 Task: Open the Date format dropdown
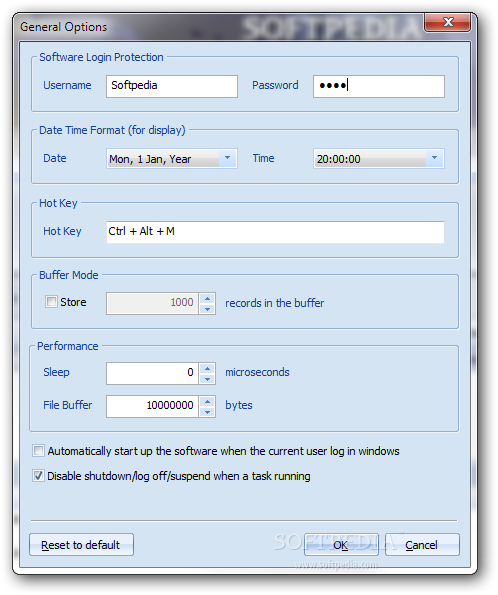point(227,158)
